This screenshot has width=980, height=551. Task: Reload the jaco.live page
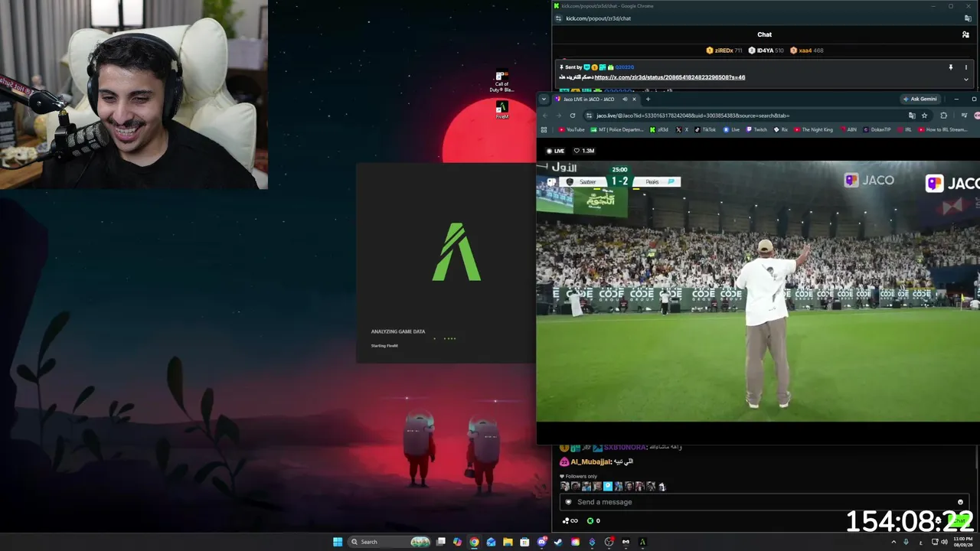tap(572, 116)
